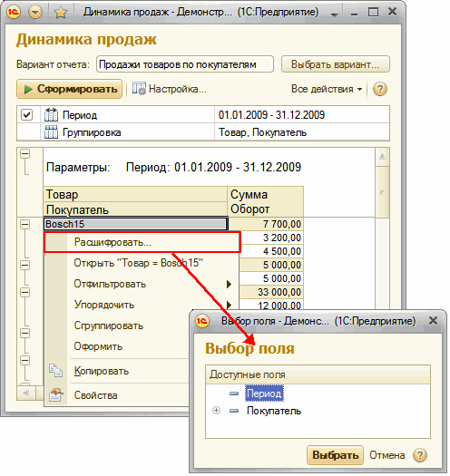Click the Настройка... button
Screen dimensions: 450x476
[170, 89]
